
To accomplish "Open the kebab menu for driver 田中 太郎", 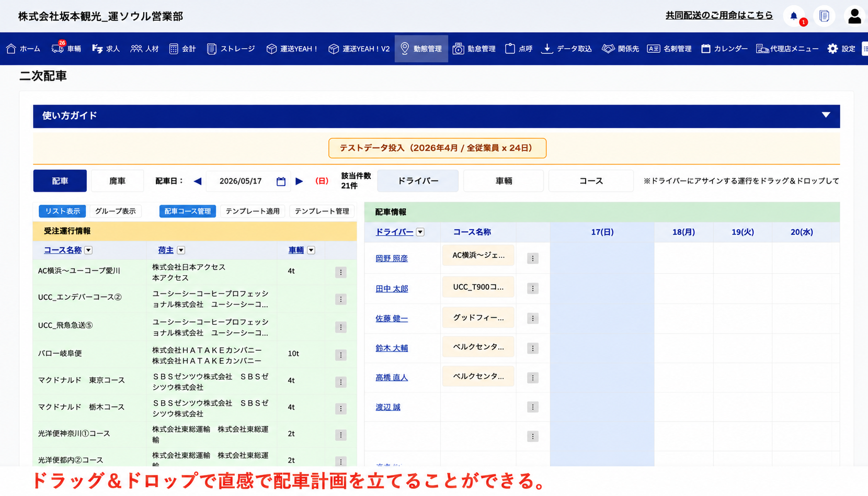I will pos(533,288).
